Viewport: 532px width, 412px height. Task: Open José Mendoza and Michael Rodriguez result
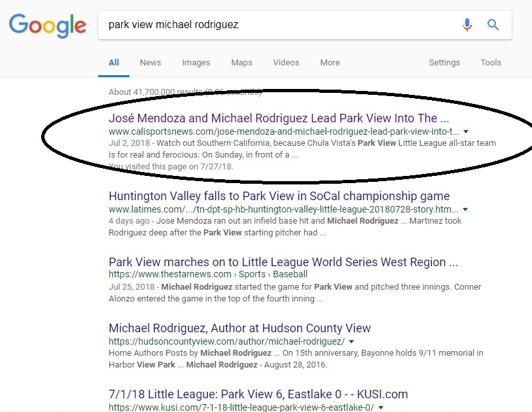tap(279, 118)
